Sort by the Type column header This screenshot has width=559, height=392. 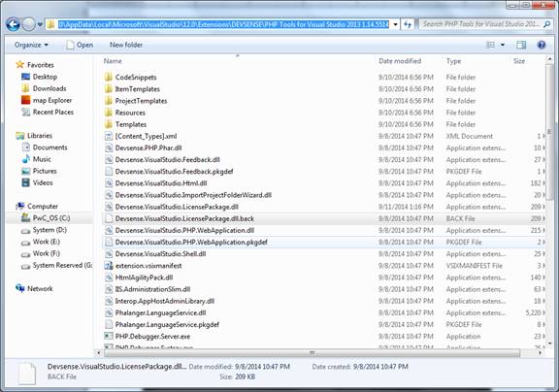point(453,61)
